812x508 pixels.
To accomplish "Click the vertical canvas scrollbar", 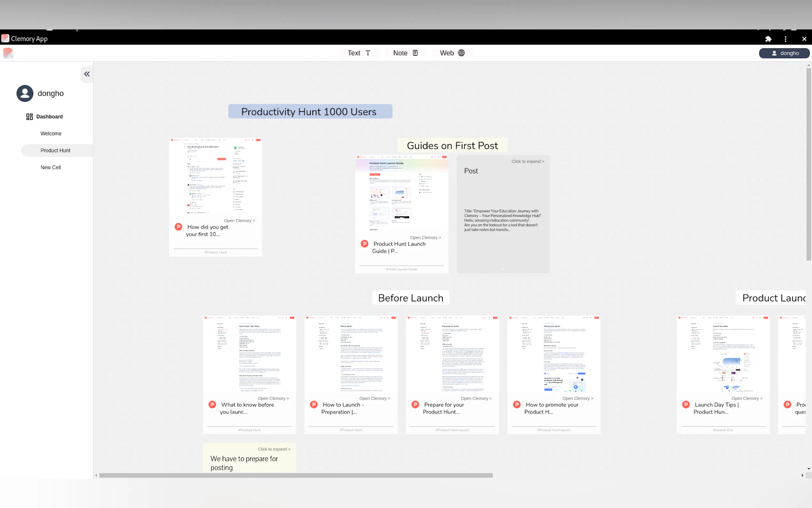I will click(x=808, y=164).
